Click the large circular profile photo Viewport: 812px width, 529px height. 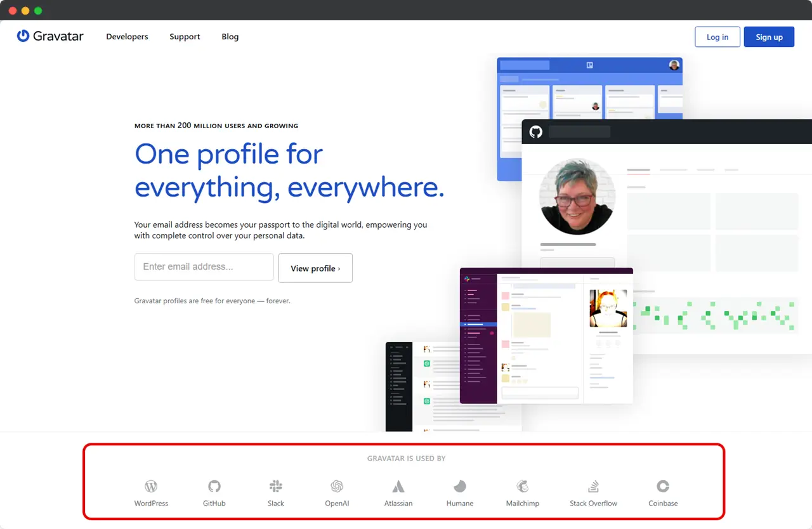coord(577,197)
